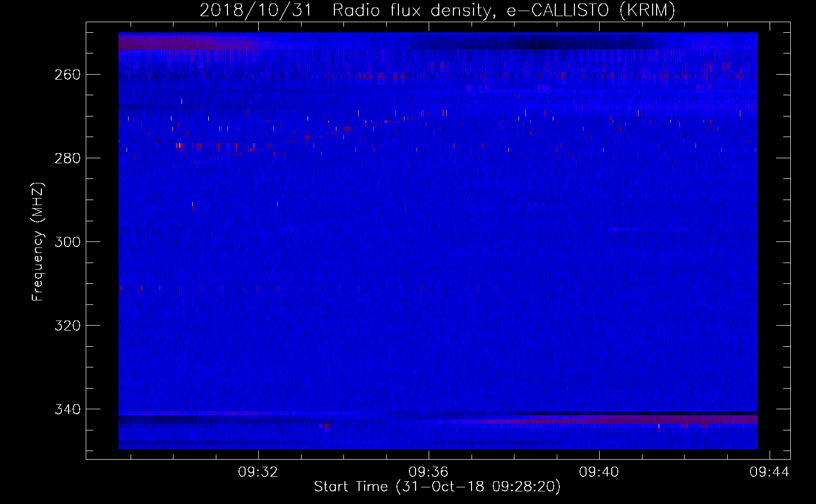Image resolution: width=816 pixels, height=504 pixels.
Task: Click the 320 frequency tick label
Action: coord(68,326)
